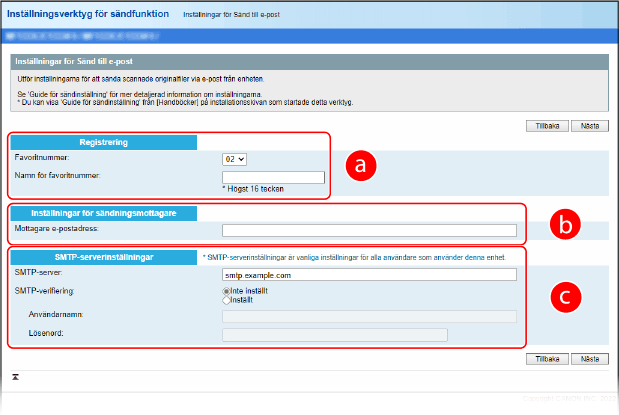619x415 pixels.
Task: Click the Lösenord password field
Action: [x=335, y=335]
